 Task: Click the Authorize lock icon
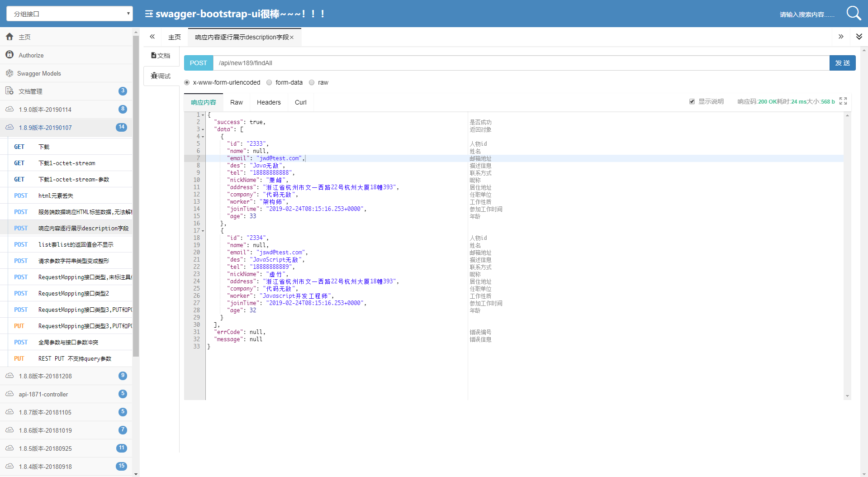pos(9,55)
